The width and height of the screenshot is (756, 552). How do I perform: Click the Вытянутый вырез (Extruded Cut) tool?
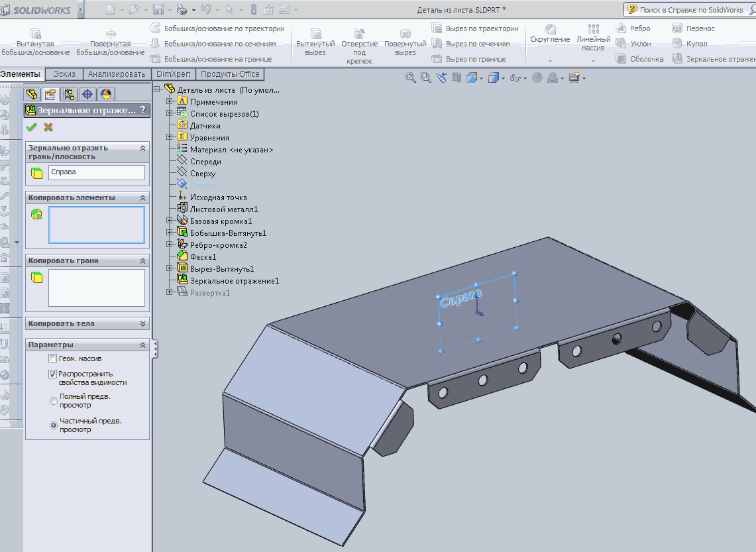[315, 42]
